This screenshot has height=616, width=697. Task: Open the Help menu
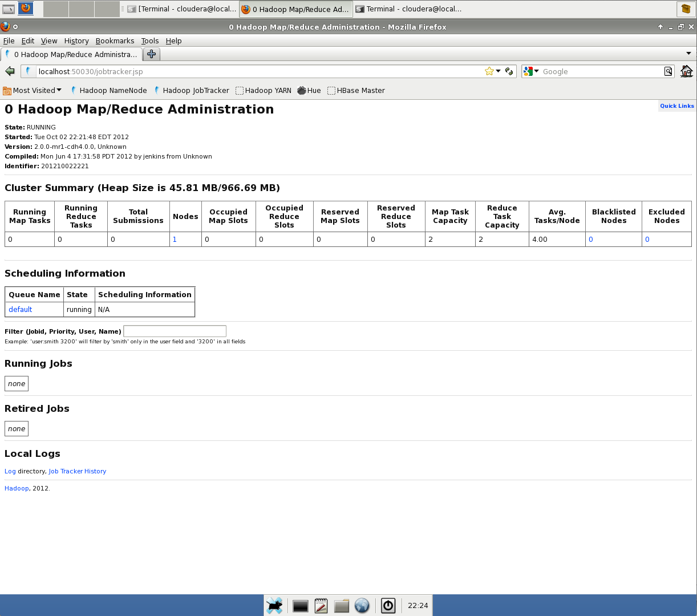click(x=173, y=40)
